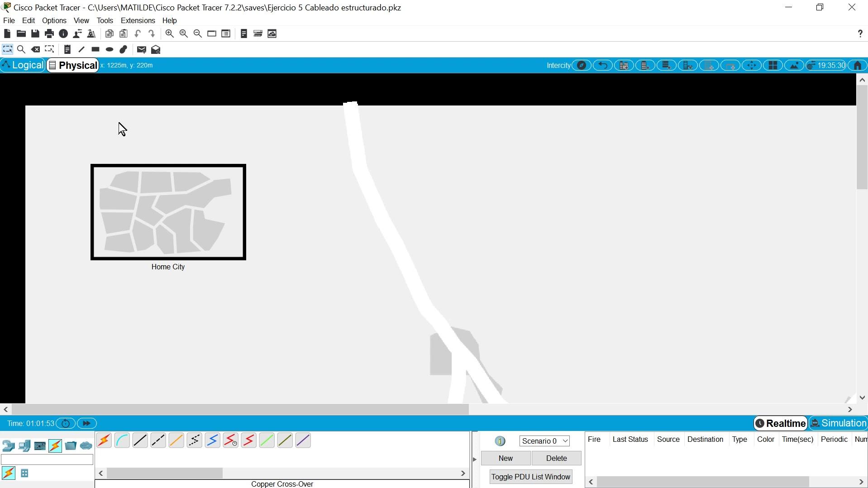This screenshot has height=488, width=868.
Task: Open the Network Devices category
Action: click(9, 446)
